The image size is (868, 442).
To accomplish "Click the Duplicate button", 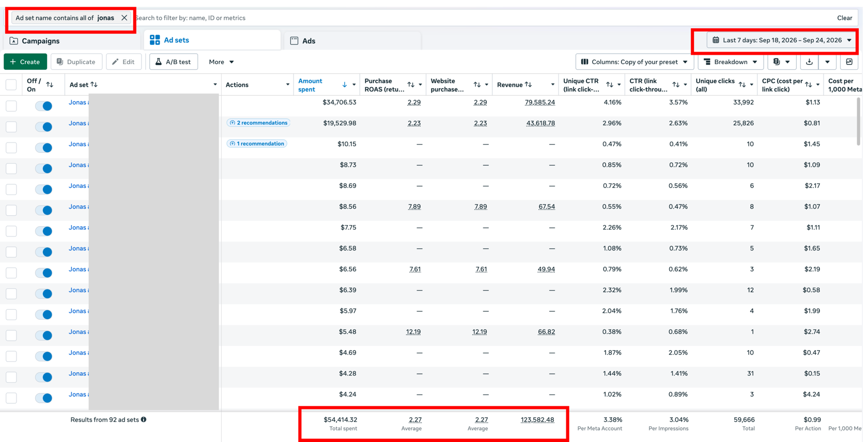I will pyautogui.click(x=76, y=61).
